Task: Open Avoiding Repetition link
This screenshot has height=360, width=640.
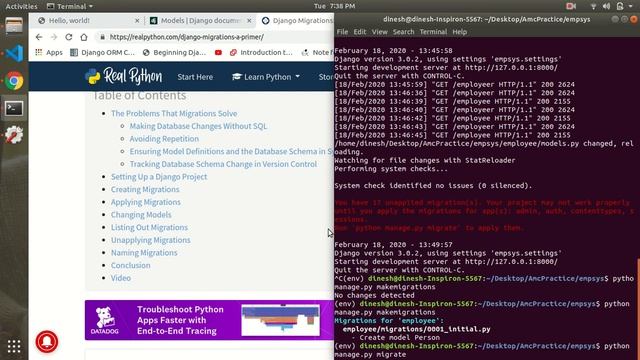Action: point(164,139)
